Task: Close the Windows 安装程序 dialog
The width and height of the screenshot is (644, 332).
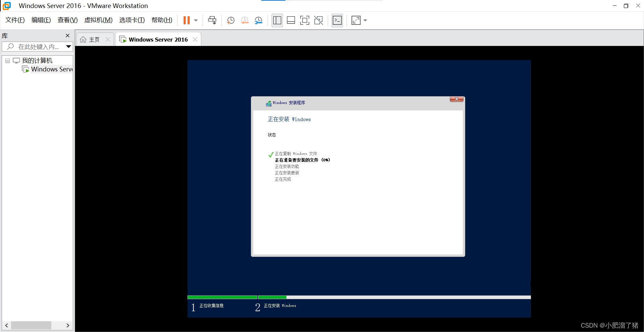Action: pyautogui.click(x=457, y=99)
